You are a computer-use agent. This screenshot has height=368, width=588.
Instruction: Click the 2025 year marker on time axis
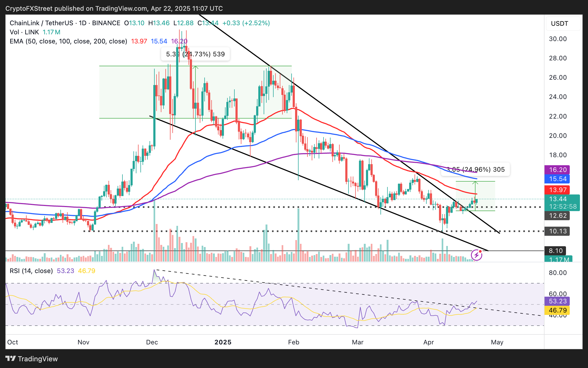click(x=223, y=342)
